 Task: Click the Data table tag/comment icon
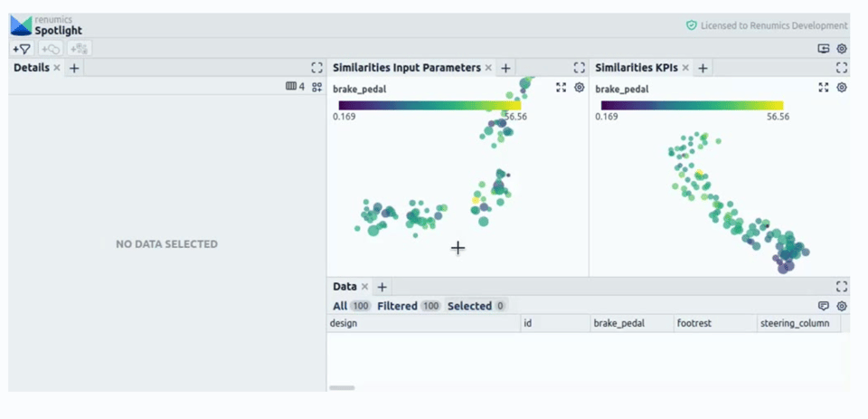tap(824, 306)
